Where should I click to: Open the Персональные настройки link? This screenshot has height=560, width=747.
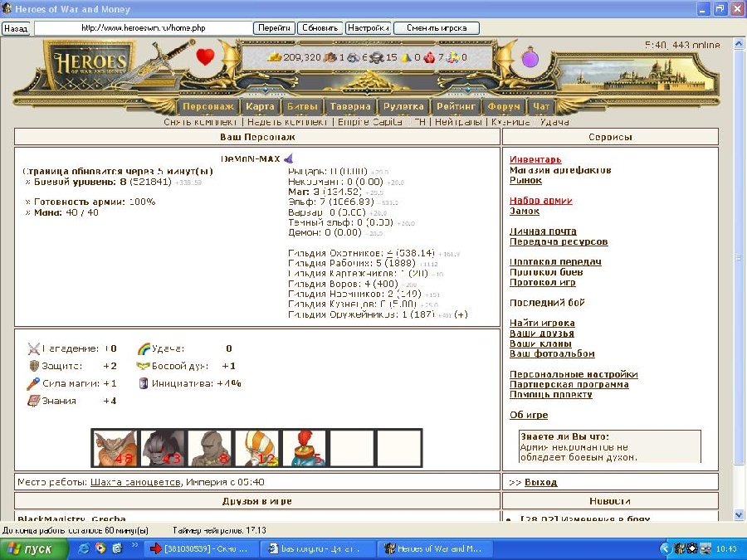(x=574, y=374)
